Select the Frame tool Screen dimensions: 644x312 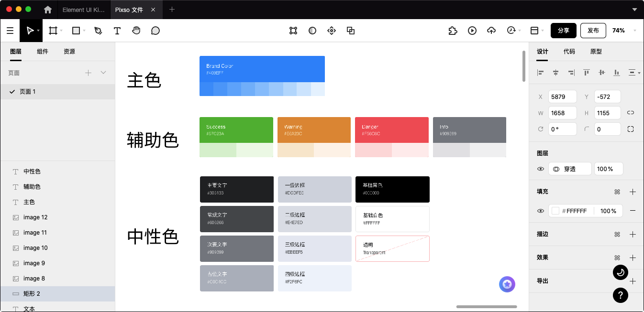[53, 31]
